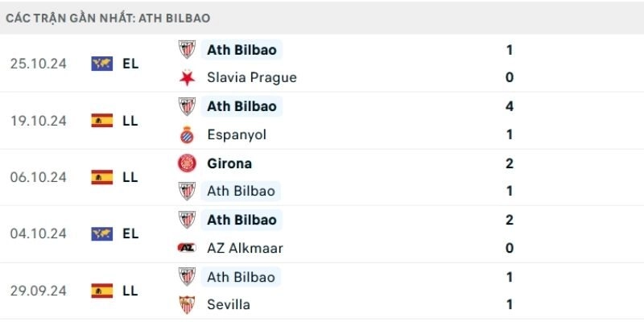This screenshot has width=644, height=322.
Task: Click the EL league label for 25.10.24
Action: [x=130, y=64]
